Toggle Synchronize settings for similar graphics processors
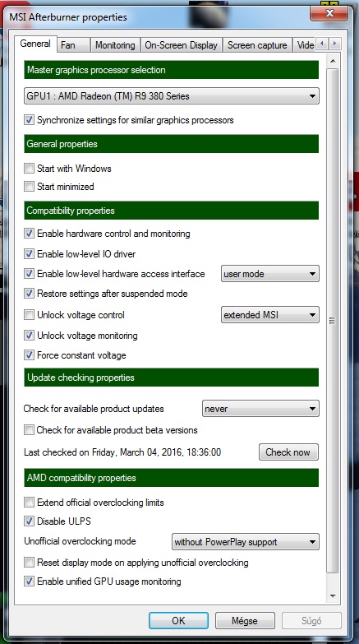The width and height of the screenshot is (359, 644). 29,120
